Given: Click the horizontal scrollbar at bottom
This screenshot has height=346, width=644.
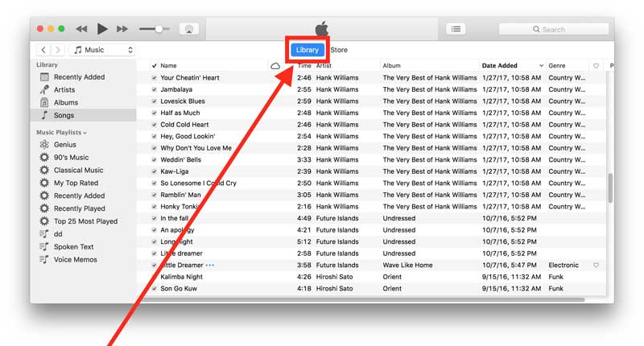Looking at the screenshot, I should [x=361, y=299].
